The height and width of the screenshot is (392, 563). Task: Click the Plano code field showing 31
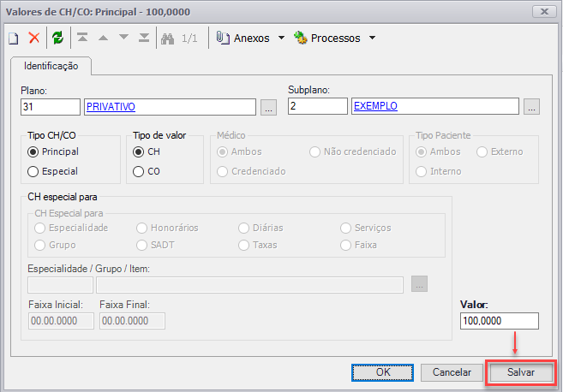point(51,107)
